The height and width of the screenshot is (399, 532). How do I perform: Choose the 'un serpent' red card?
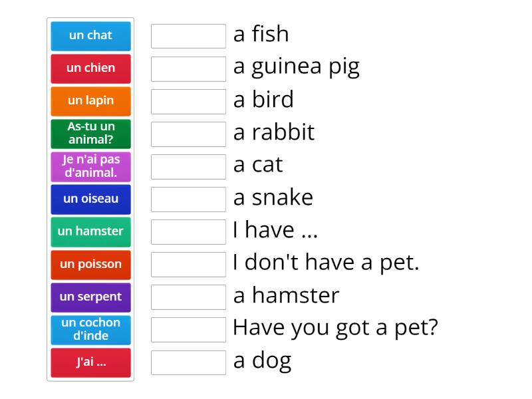(x=90, y=297)
